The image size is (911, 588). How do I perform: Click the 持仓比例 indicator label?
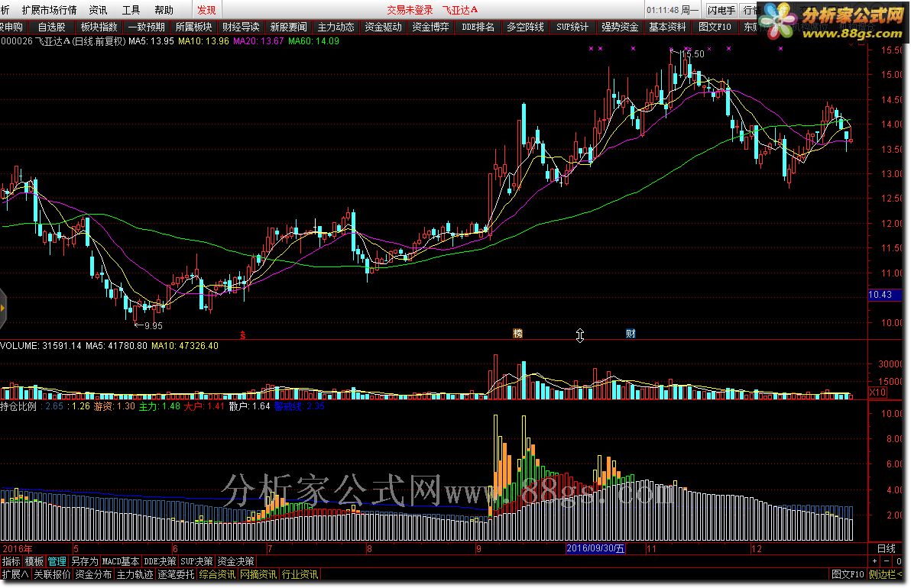[x=18, y=406]
